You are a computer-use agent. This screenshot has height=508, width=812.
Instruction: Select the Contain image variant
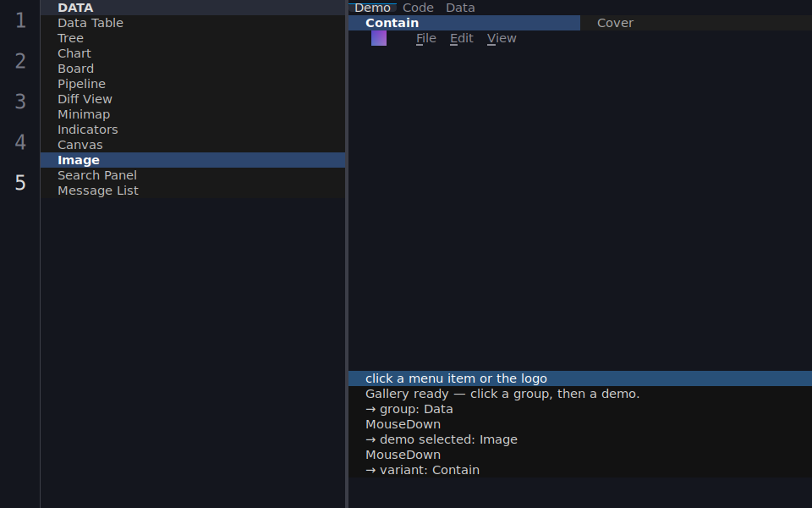click(x=464, y=23)
